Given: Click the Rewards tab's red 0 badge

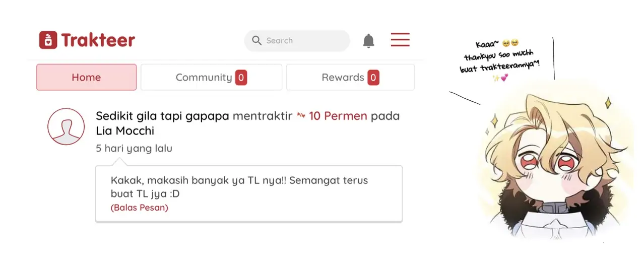Looking at the screenshot, I should (373, 78).
